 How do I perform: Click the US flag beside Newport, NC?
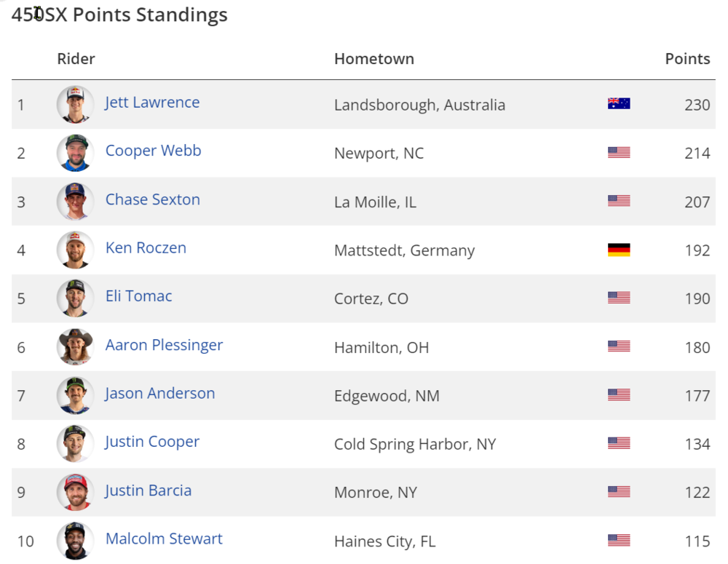[619, 153]
